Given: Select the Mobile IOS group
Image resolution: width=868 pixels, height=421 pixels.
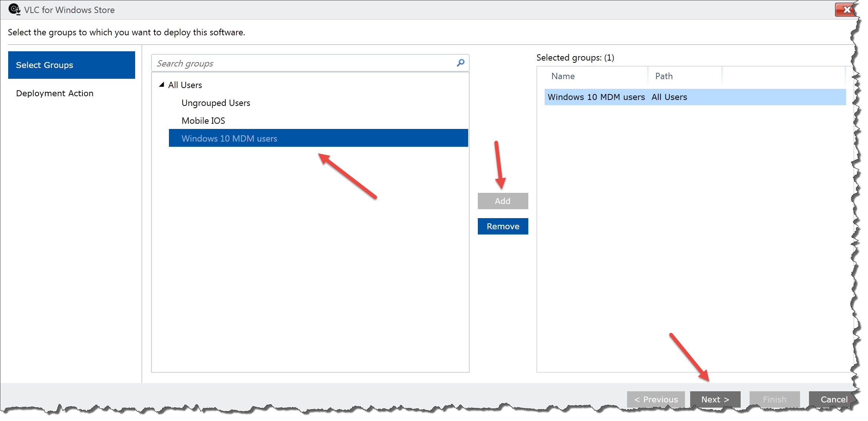Looking at the screenshot, I should [x=203, y=120].
